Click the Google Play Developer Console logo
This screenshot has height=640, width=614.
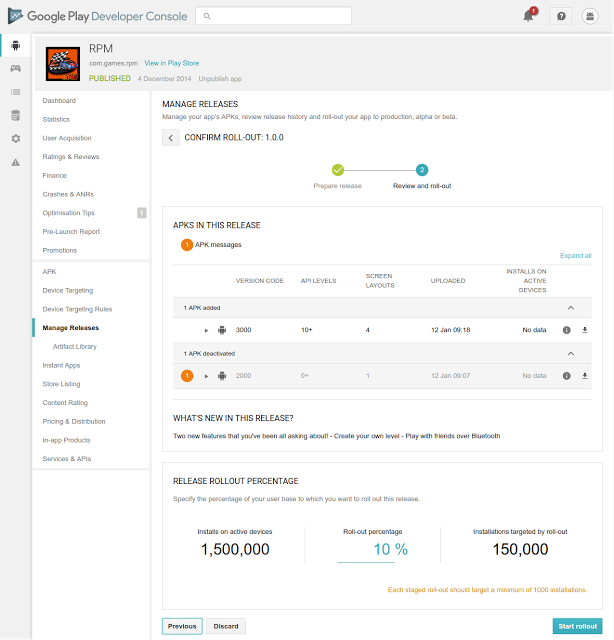coord(98,16)
